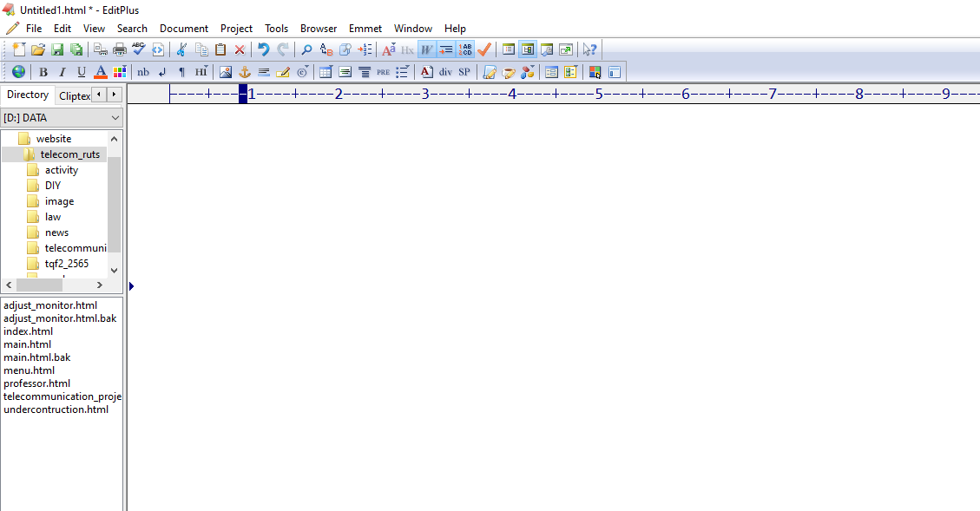Click folder tree scroll-down arrow
This screenshot has width=980, height=511.
pos(114,271)
